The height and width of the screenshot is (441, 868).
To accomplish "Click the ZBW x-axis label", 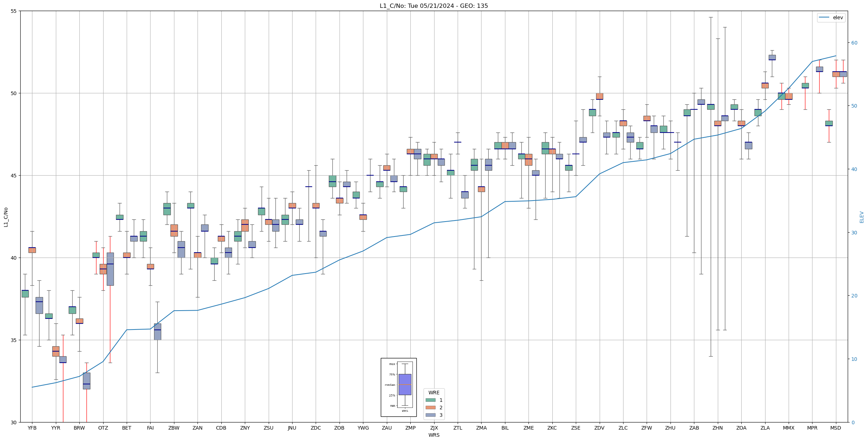I will point(174,428).
